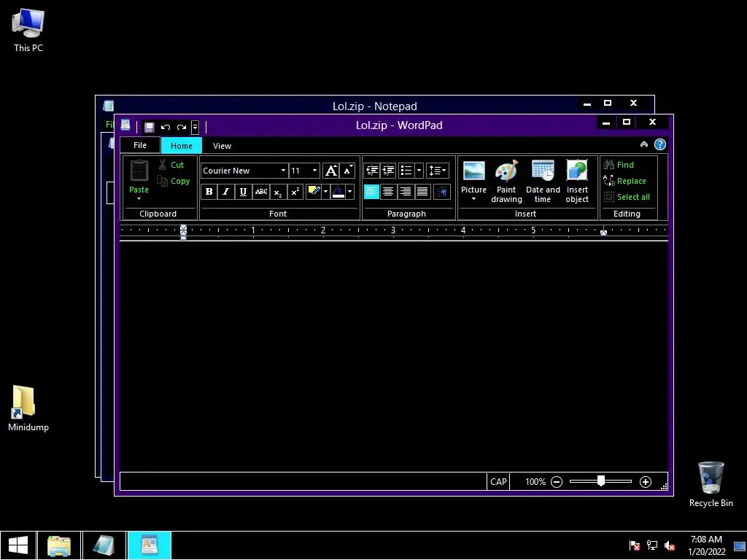The height and width of the screenshot is (560, 747).
Task: Click the right indent marker on ruler
Action: (x=603, y=233)
